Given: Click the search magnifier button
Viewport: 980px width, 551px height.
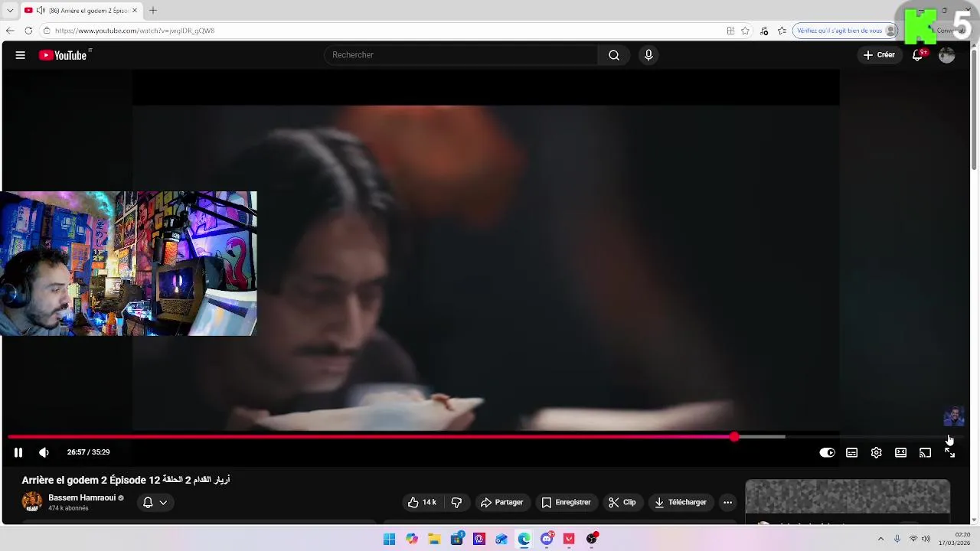Looking at the screenshot, I should point(614,55).
